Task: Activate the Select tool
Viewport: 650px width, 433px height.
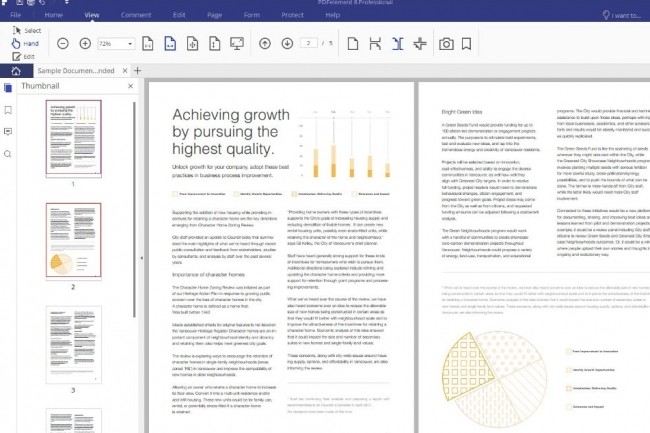Action: point(27,30)
